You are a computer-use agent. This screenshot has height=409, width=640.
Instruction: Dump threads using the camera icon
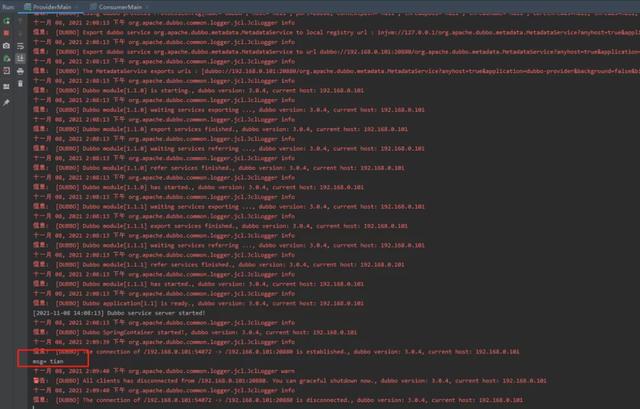(7, 46)
